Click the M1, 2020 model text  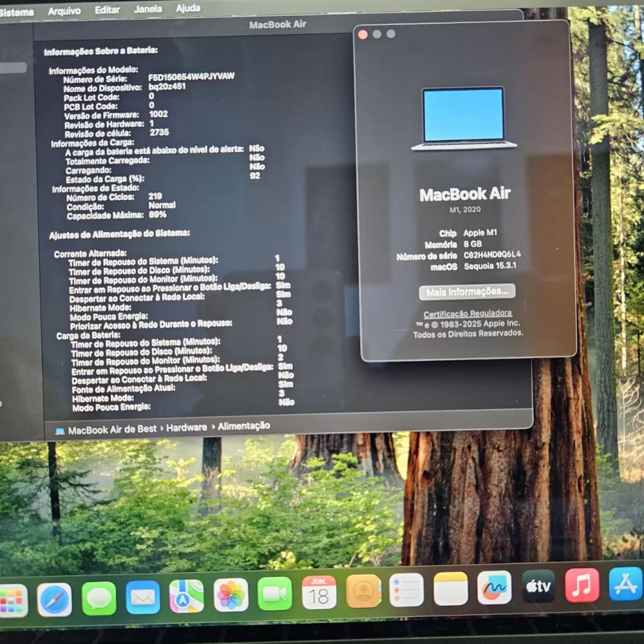tap(465, 209)
